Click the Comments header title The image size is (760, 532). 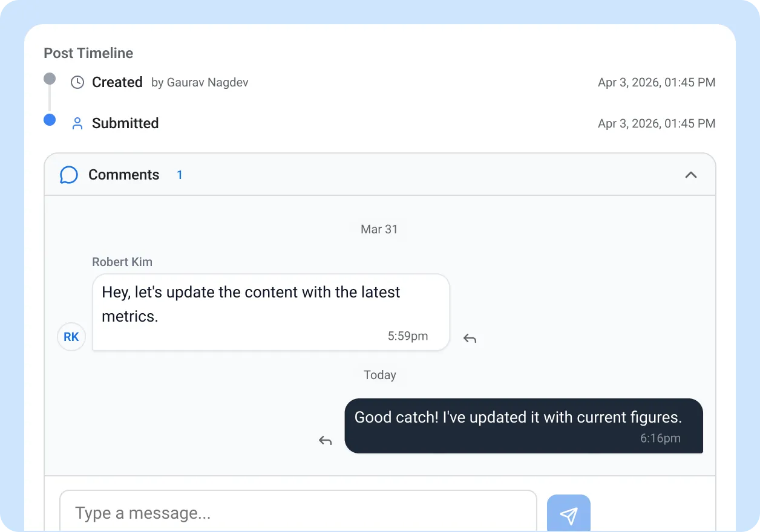coord(123,175)
